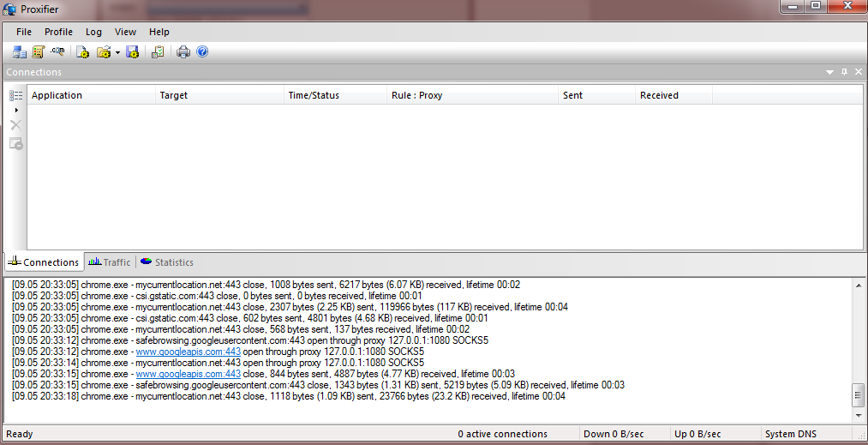Maximize the Proxifier window
Image resolution: width=868 pixels, height=445 pixels.
point(816,6)
